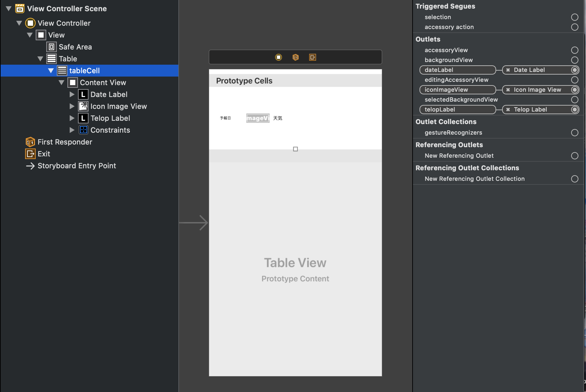The height and width of the screenshot is (392, 586).
Task: Select the Constraints icon in outline
Action: pyautogui.click(x=83, y=130)
